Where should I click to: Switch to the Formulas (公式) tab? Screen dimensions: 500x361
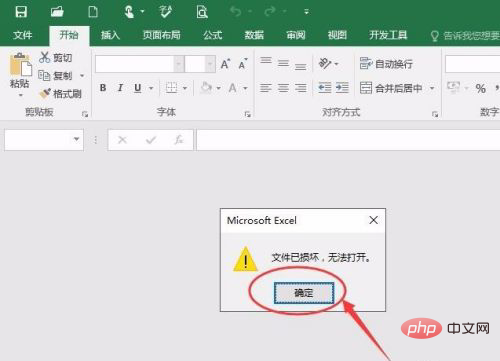click(213, 35)
